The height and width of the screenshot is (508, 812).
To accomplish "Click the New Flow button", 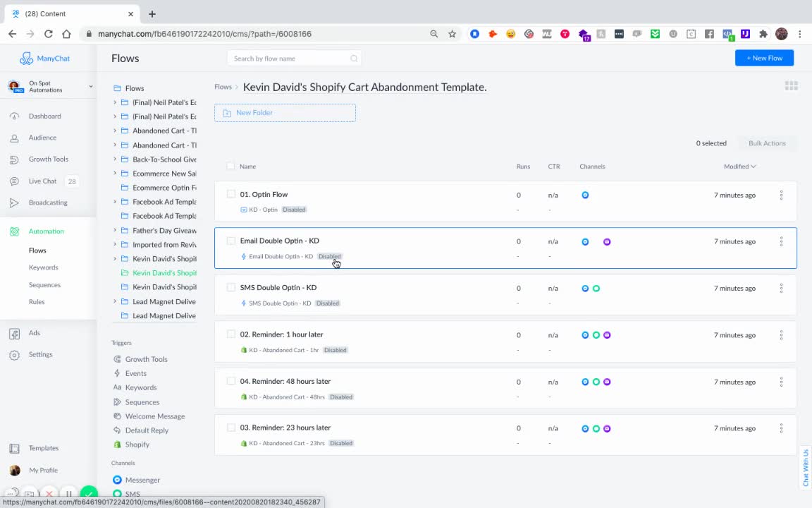I will pos(764,58).
